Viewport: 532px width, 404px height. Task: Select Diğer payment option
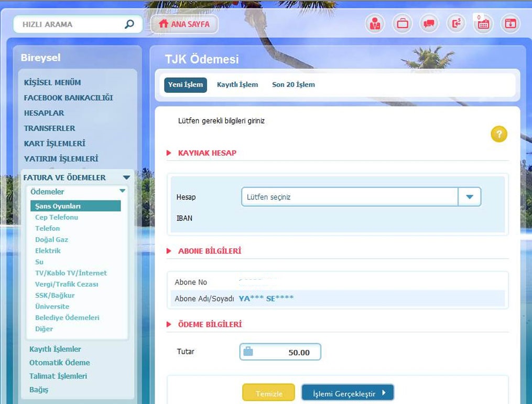coord(44,329)
